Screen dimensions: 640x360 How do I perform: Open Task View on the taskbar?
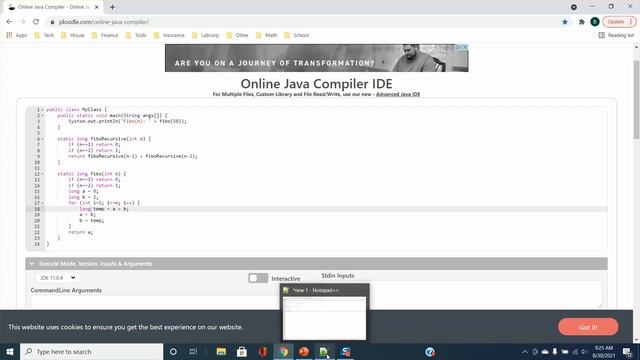pos(193,351)
